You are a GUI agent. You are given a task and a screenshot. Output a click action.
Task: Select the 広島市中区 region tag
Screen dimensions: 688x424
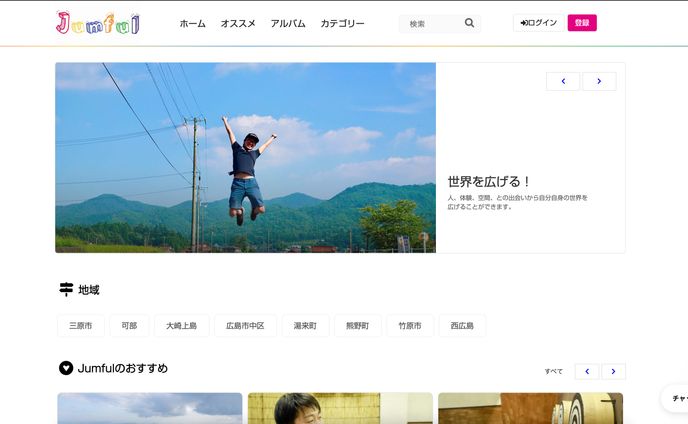(245, 326)
